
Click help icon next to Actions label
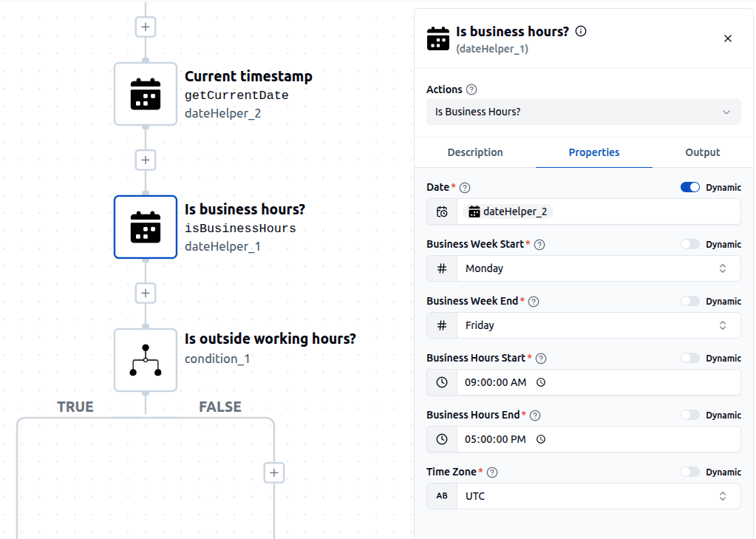point(471,89)
